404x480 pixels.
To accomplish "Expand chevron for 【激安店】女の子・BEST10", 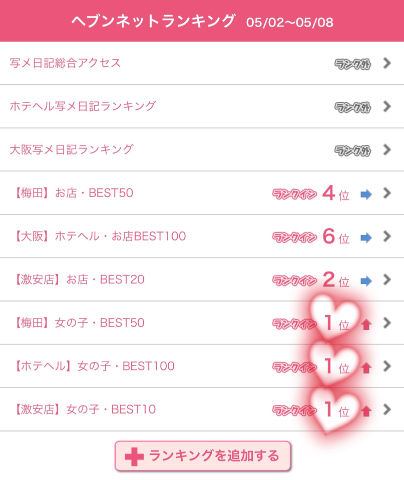I will pos(387,409).
